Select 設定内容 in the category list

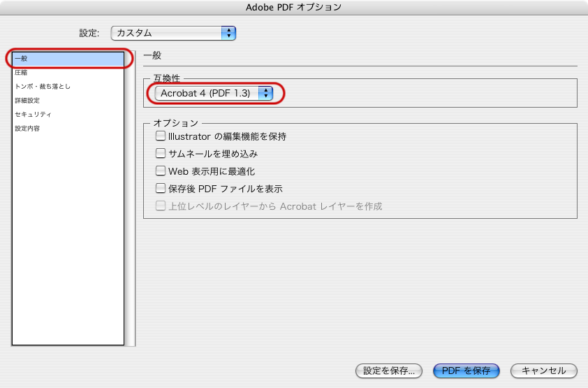point(68,129)
